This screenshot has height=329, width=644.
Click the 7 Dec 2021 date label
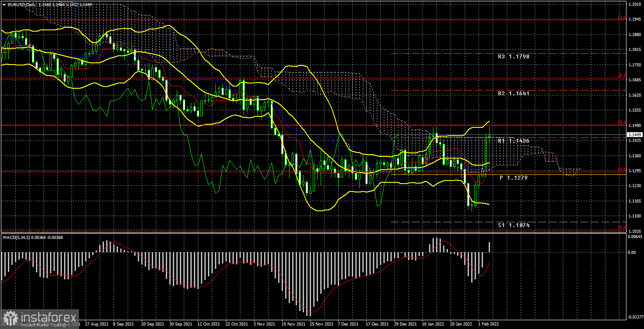[x=349, y=323]
